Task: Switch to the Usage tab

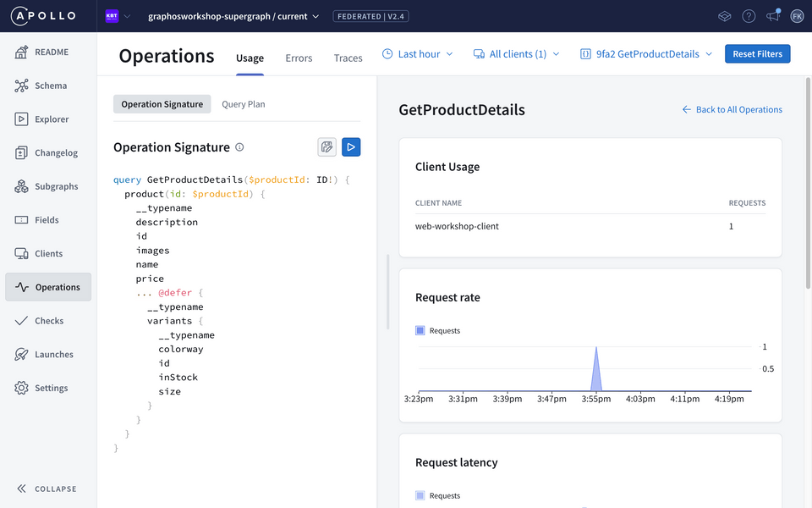Action: click(250, 58)
